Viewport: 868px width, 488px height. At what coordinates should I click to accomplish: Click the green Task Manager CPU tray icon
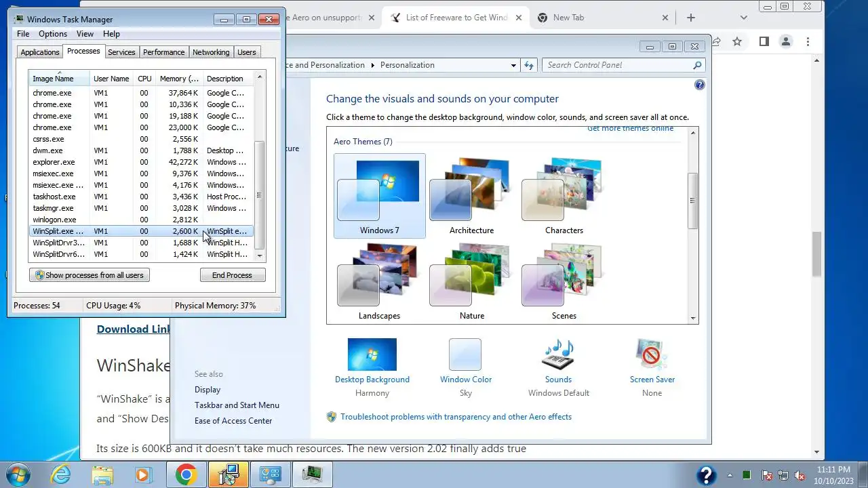(748, 475)
